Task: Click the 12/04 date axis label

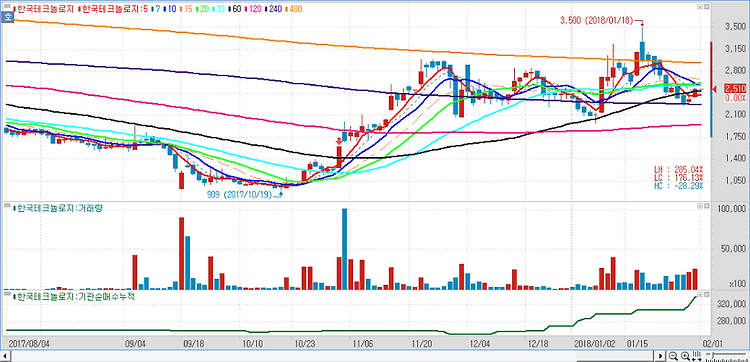Action: (480, 343)
